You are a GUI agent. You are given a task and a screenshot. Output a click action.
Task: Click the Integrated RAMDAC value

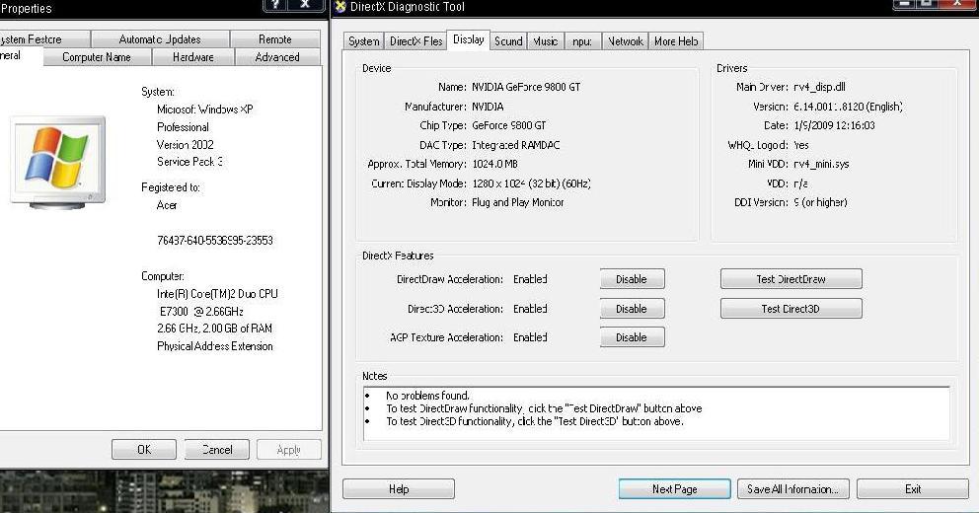516,145
